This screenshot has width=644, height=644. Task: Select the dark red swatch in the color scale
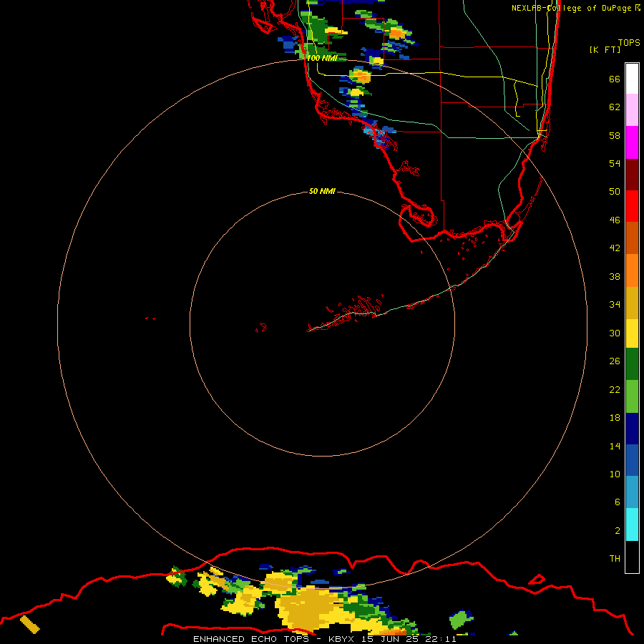632,175
